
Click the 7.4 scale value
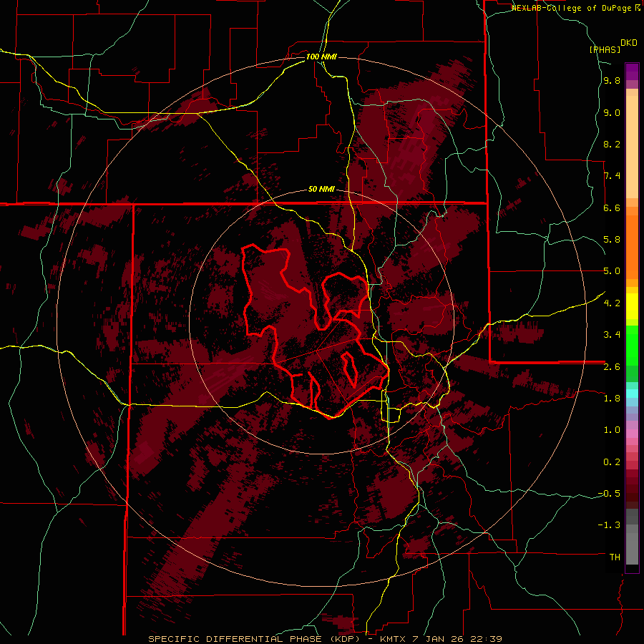[x=612, y=176]
